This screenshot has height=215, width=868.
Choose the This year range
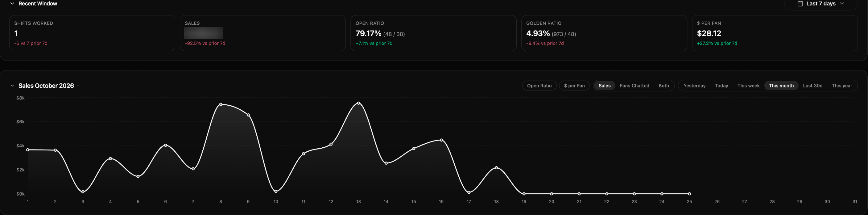point(842,86)
